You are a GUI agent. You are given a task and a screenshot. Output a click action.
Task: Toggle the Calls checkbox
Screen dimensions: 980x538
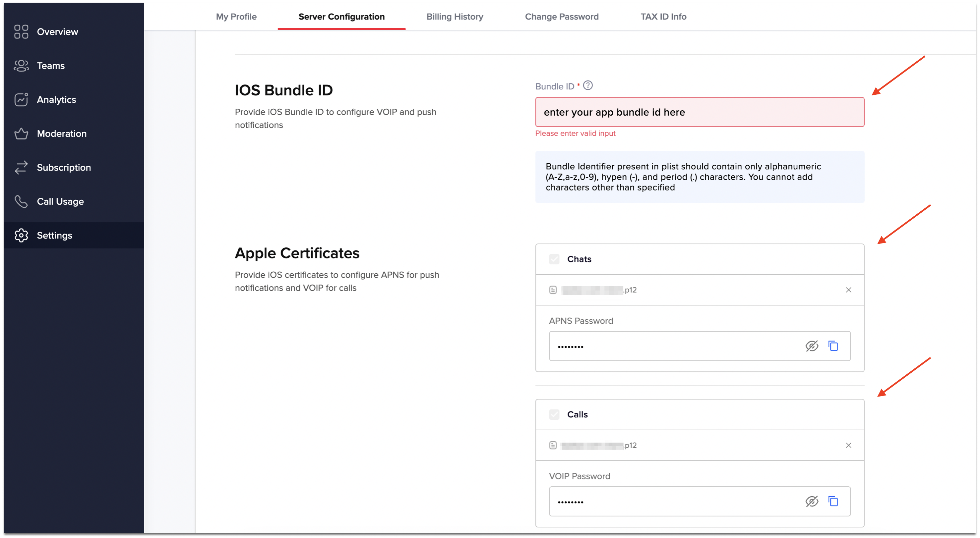[x=554, y=414]
